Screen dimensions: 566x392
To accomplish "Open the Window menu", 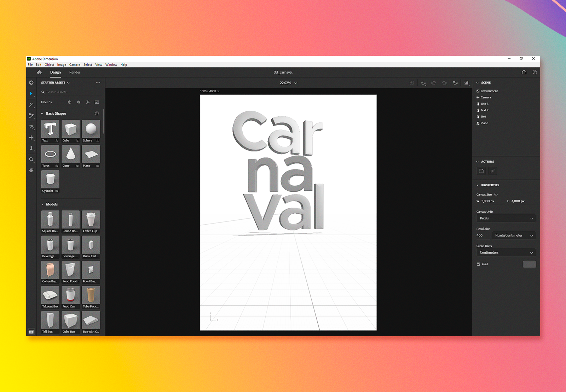I will click(x=111, y=65).
